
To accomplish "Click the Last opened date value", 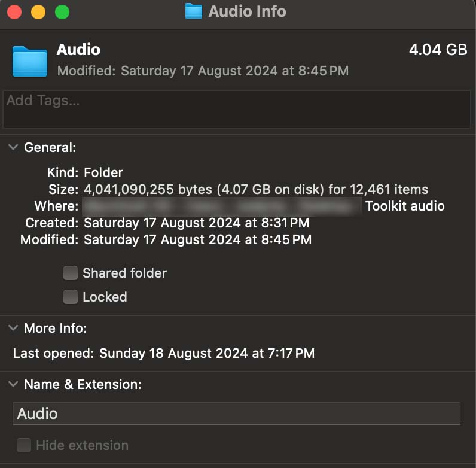I will [206, 353].
